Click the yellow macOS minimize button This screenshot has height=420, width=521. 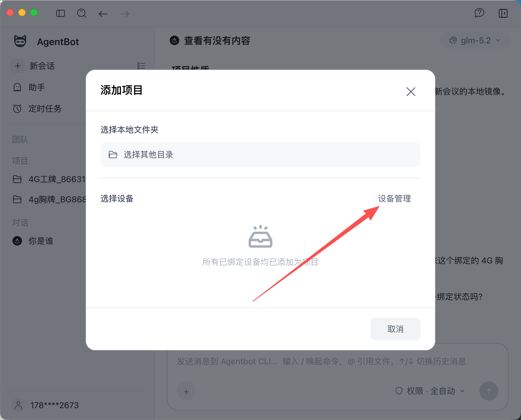(22, 12)
